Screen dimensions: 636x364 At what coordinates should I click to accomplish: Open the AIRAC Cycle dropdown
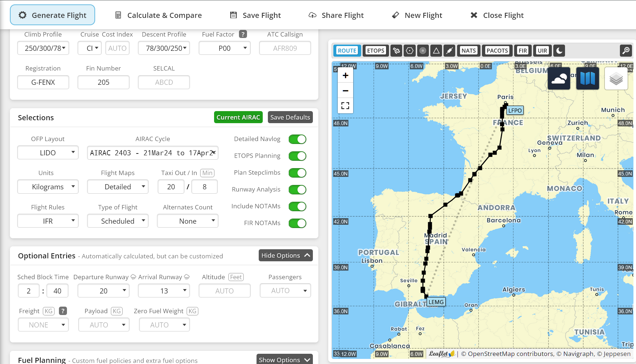[x=153, y=152]
